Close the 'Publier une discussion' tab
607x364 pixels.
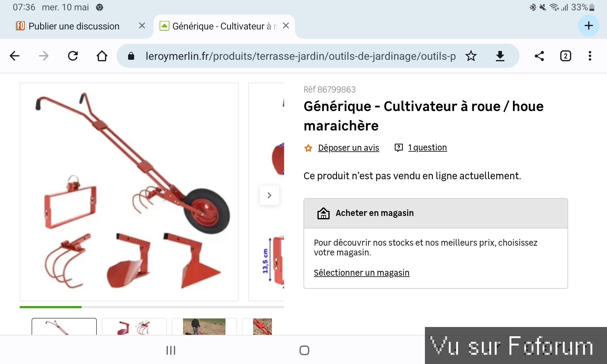(x=142, y=26)
